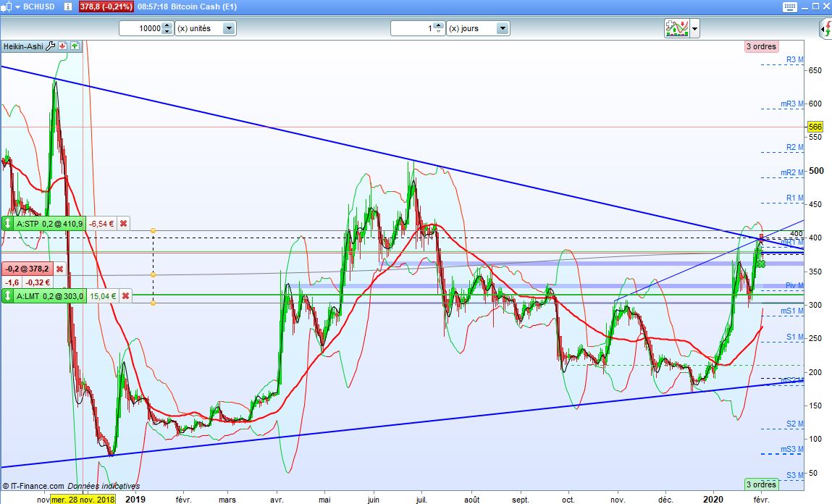
Task: Open the (x) jours timeframe dropdown
Action: [x=502, y=28]
